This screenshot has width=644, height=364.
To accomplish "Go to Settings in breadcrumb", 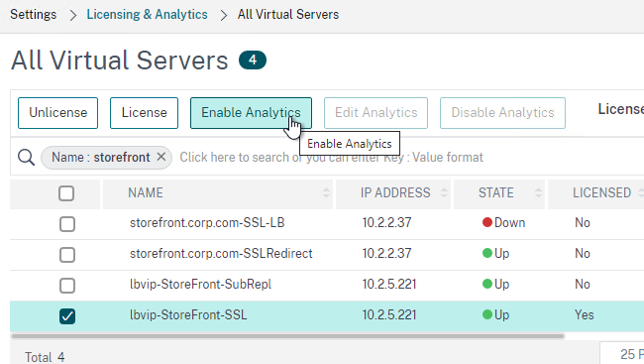I will pyautogui.click(x=34, y=15).
